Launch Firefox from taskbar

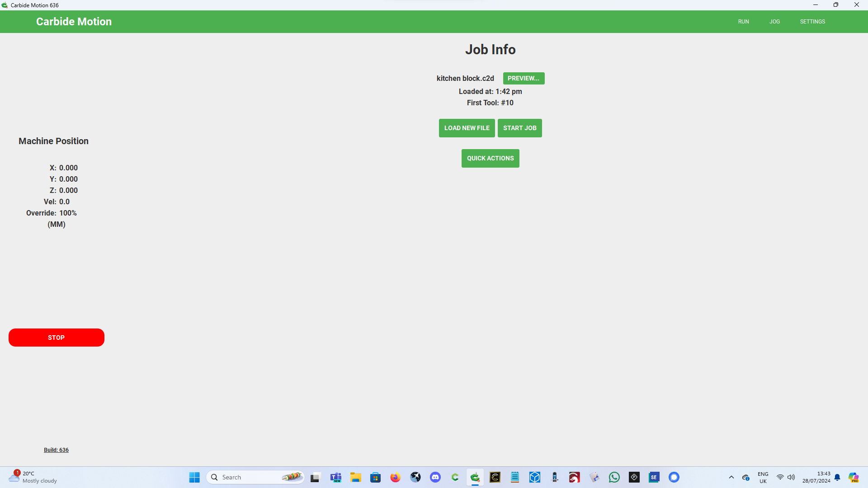click(x=396, y=477)
